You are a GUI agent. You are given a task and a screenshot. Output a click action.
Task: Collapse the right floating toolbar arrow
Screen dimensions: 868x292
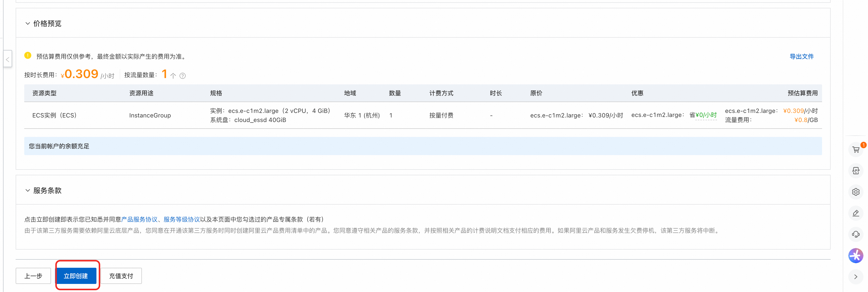(856, 277)
